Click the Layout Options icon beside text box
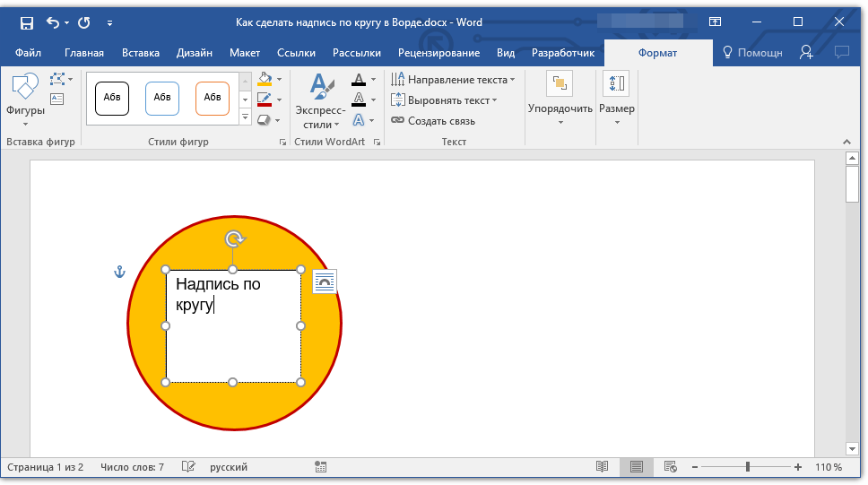The height and width of the screenshot is (485, 868). click(325, 281)
